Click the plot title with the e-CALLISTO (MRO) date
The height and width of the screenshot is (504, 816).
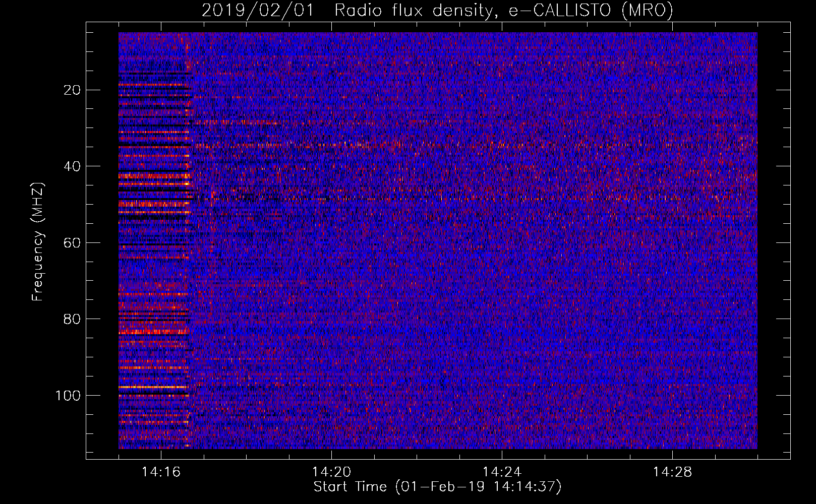[437, 11]
